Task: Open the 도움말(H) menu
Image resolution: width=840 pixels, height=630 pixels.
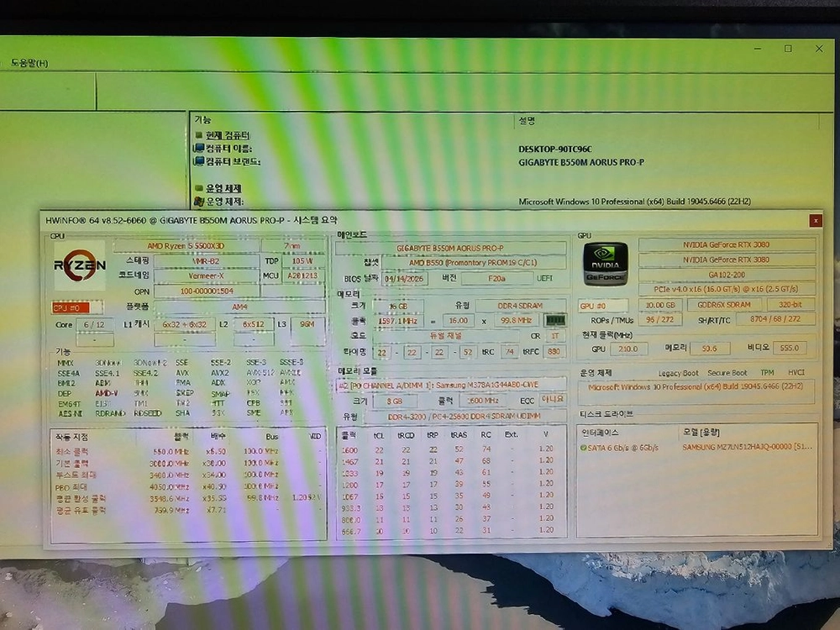Action: [x=29, y=63]
